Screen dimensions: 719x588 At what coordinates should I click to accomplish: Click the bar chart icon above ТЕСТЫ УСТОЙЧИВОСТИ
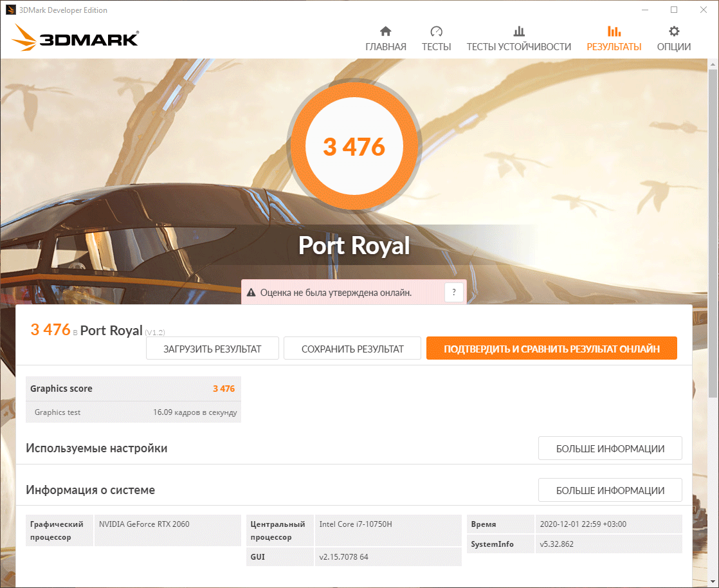[518, 31]
